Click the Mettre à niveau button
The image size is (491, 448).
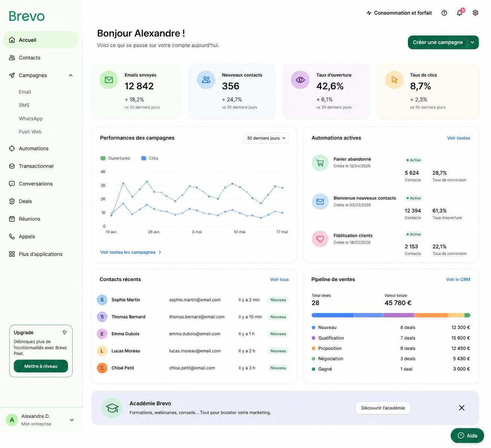pyautogui.click(x=41, y=366)
